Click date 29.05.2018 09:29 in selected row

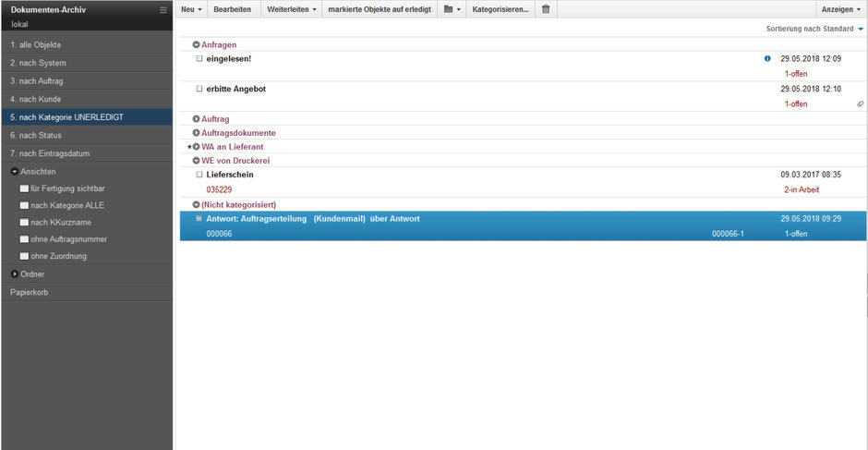811,219
